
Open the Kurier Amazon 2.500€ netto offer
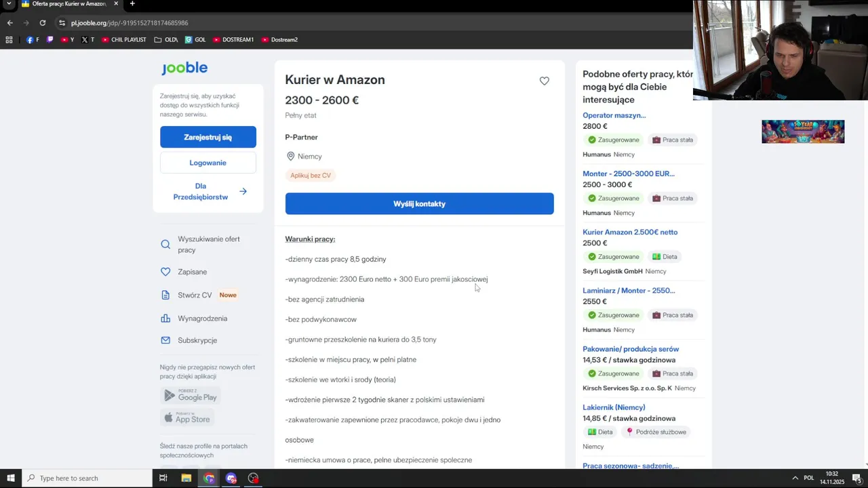[630, 232]
